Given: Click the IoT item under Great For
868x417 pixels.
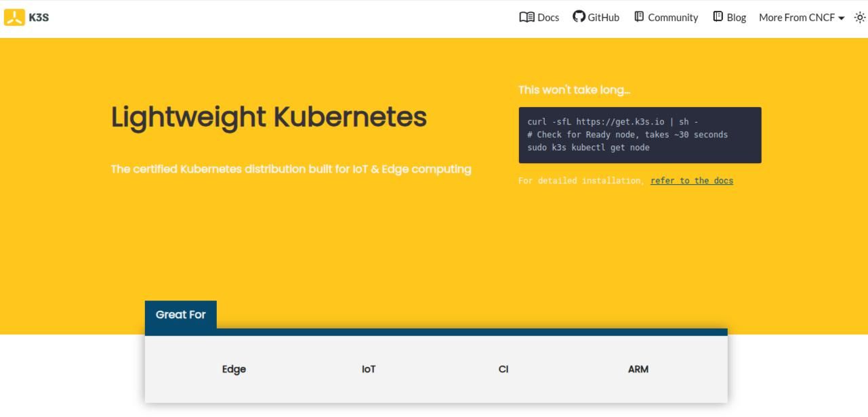Looking at the screenshot, I should 369,369.
